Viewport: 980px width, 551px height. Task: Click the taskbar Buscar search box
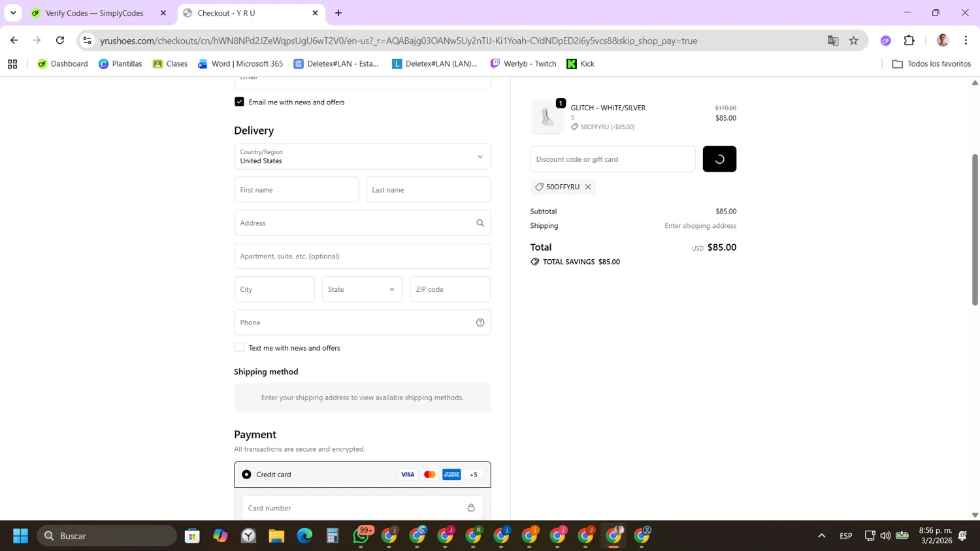point(106,536)
